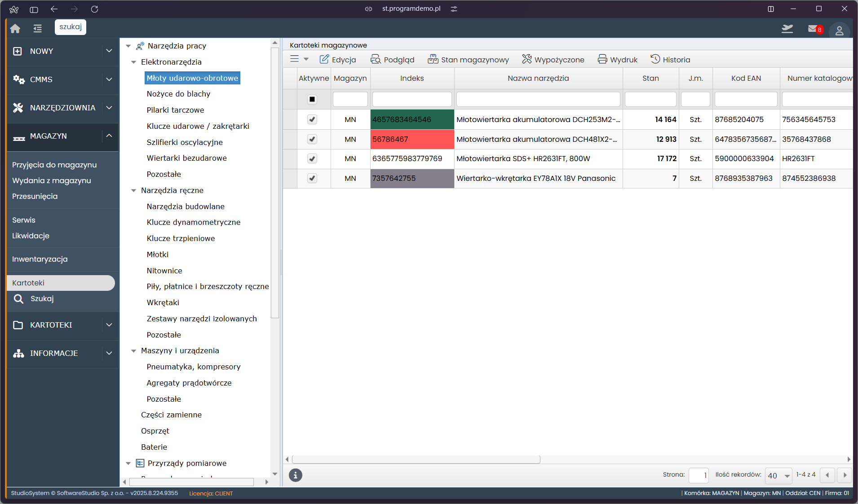Uncheck Aktywne for index 4657683464546 row
Viewport: 858px width, 504px height.
click(312, 119)
